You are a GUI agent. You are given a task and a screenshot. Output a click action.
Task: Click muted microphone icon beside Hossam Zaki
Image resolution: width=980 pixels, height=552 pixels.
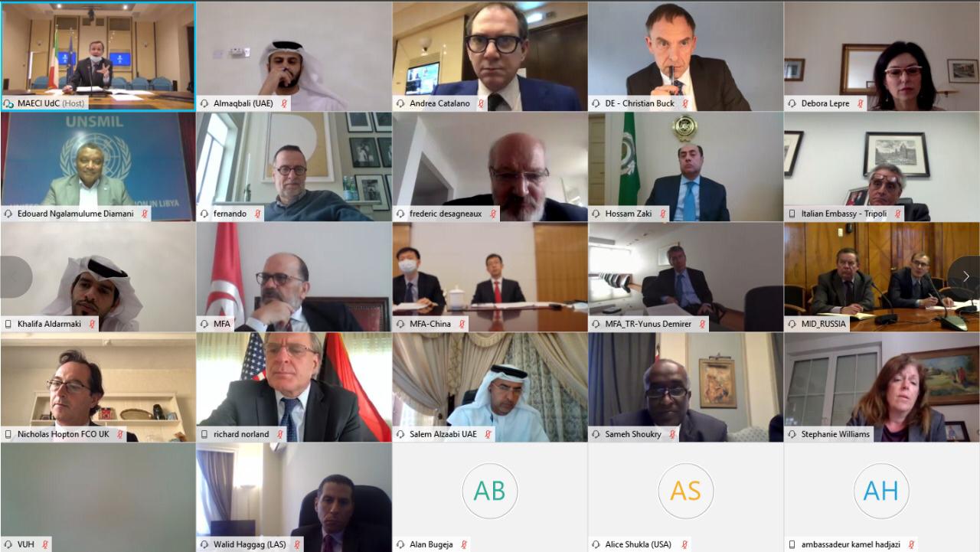point(664,214)
